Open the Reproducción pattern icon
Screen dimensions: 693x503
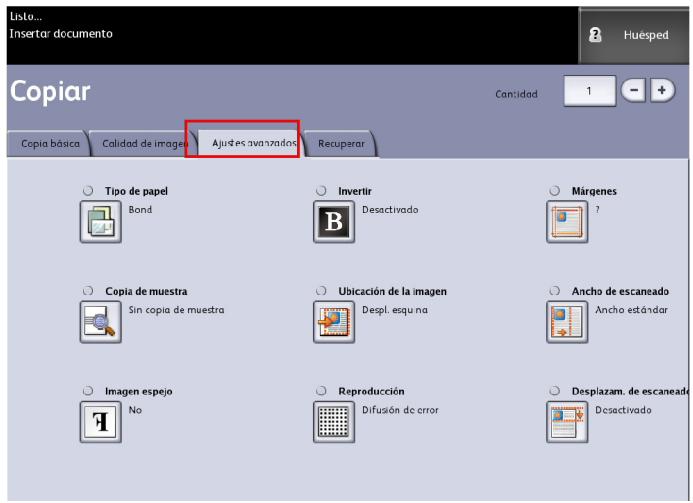point(334,422)
